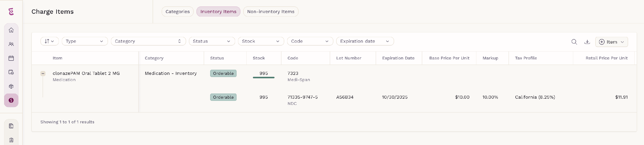The height and width of the screenshot is (145, 644).
Task: Click the Code column header
Action: coord(293,58)
